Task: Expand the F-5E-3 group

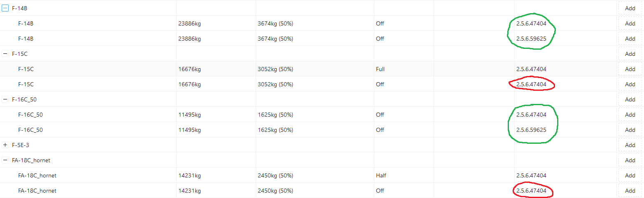Action: click(5, 145)
